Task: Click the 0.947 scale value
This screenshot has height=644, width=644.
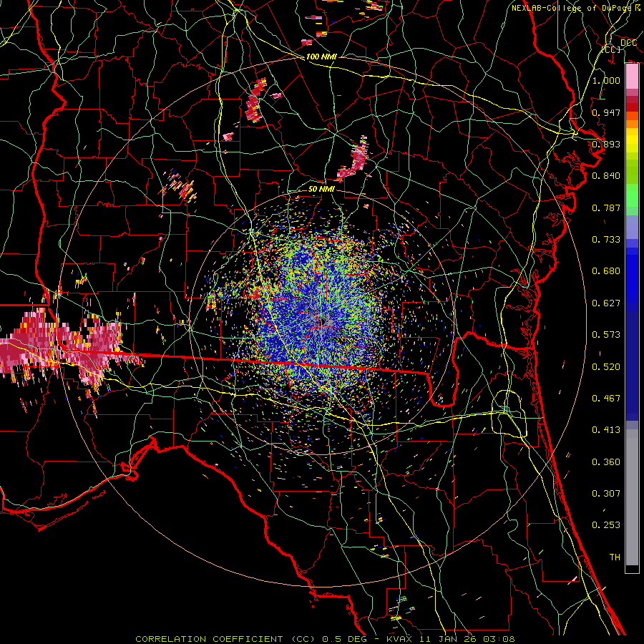Action: click(x=606, y=112)
